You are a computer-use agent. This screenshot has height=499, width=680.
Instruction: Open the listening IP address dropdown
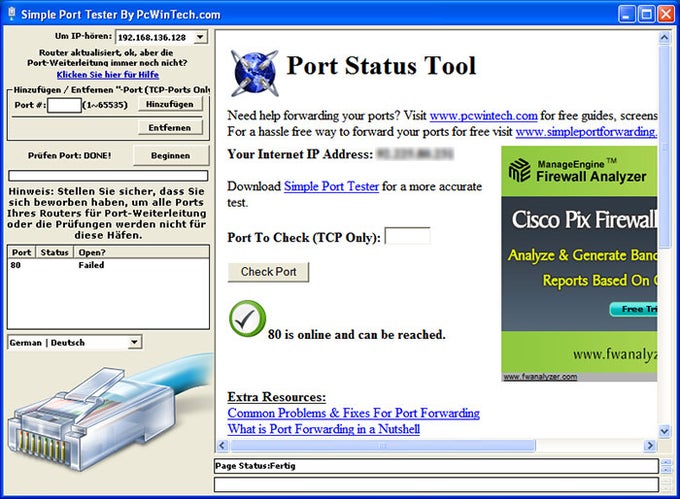(200, 37)
